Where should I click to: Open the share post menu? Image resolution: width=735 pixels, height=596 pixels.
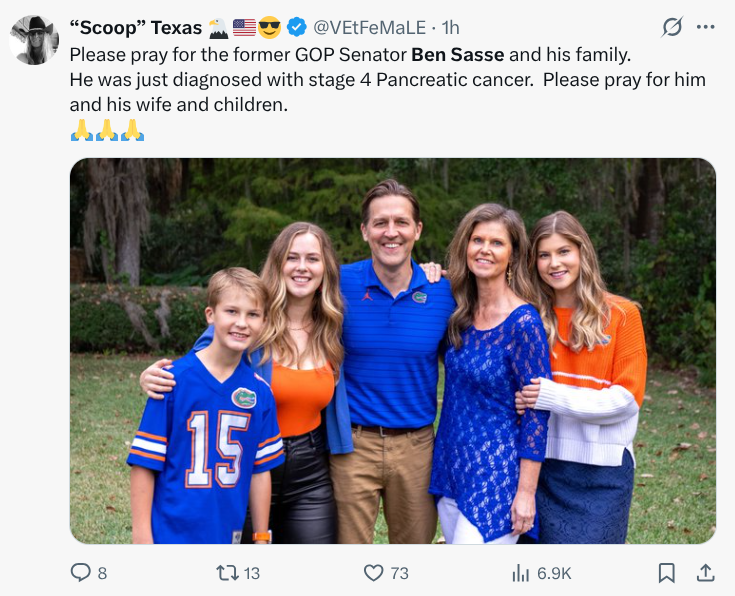click(705, 572)
